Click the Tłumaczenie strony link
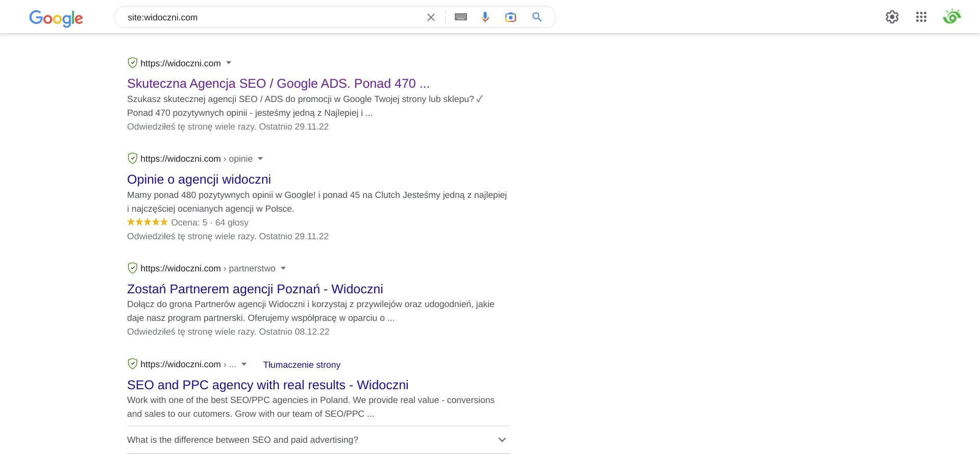Image resolution: width=980 pixels, height=455 pixels. 302,365
